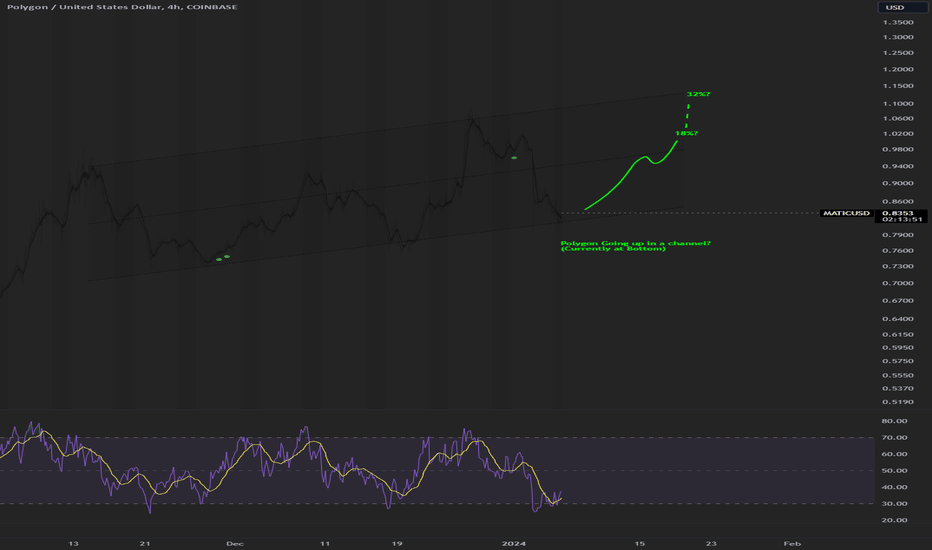932x550 pixels.
Task: Click the 0.9400 price axis label
Action: (x=898, y=166)
